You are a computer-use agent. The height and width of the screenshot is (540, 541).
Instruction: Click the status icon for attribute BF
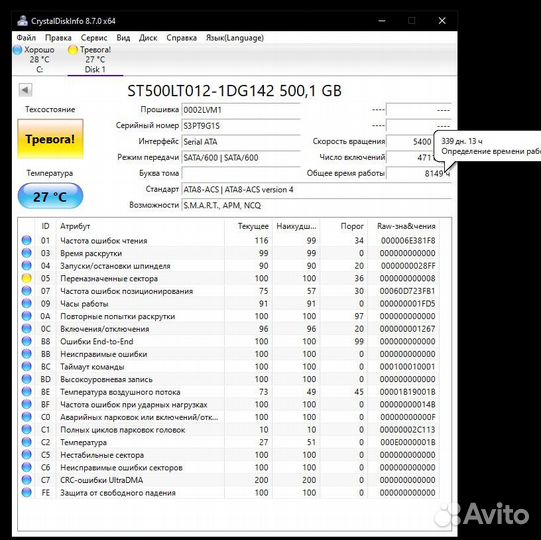click(27, 404)
